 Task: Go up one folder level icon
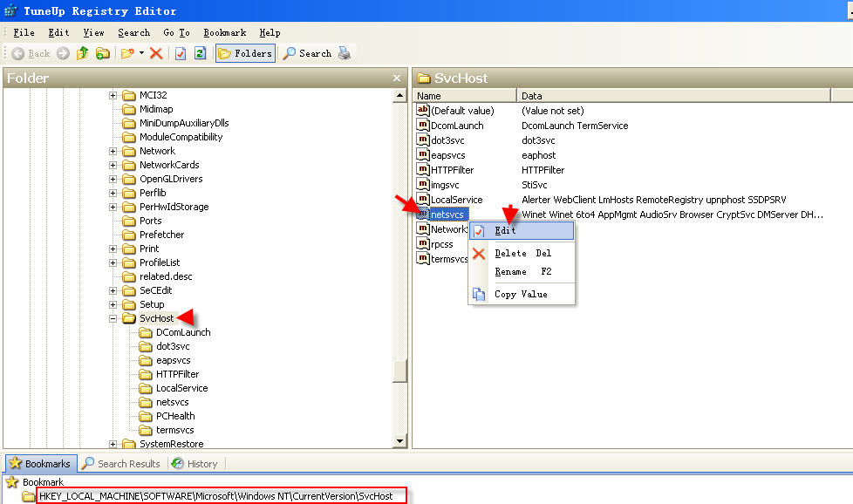click(82, 53)
